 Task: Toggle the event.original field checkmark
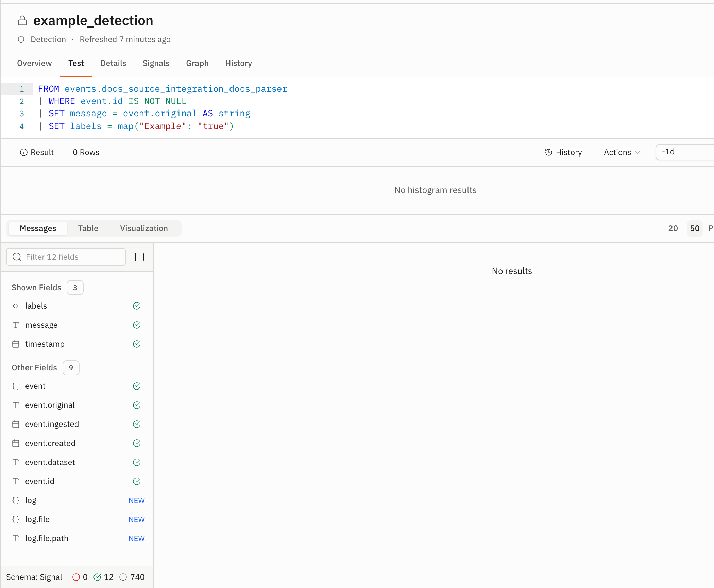click(137, 405)
